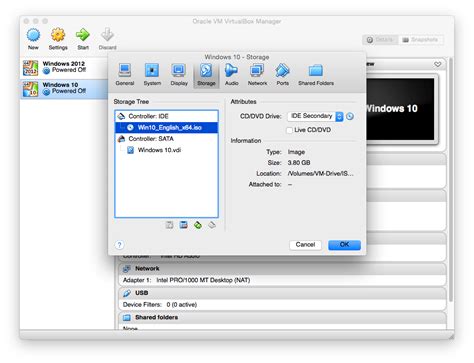Viewport: 474px width, 363px height.
Task: Click the green add-attachment arrow icon below the tree
Action: [198, 225]
